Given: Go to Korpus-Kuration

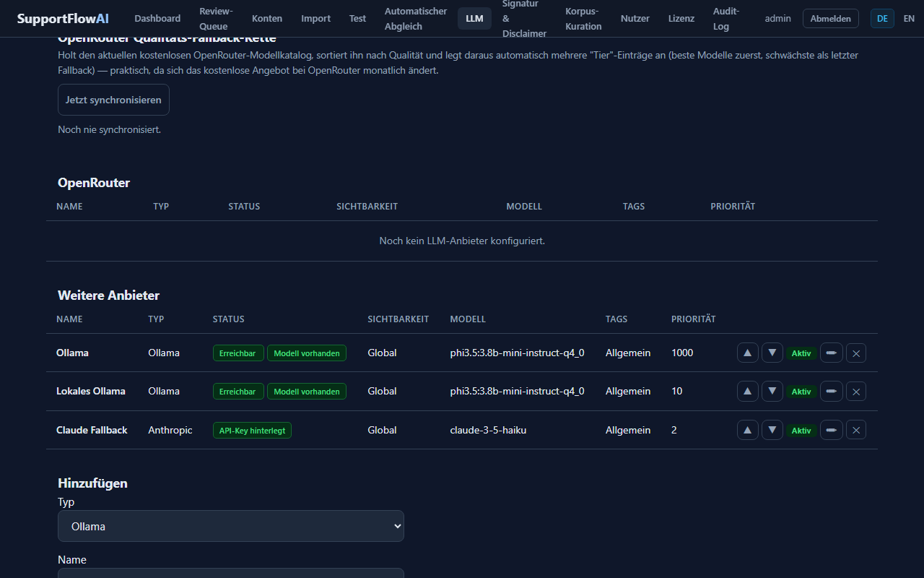Looking at the screenshot, I should point(583,19).
